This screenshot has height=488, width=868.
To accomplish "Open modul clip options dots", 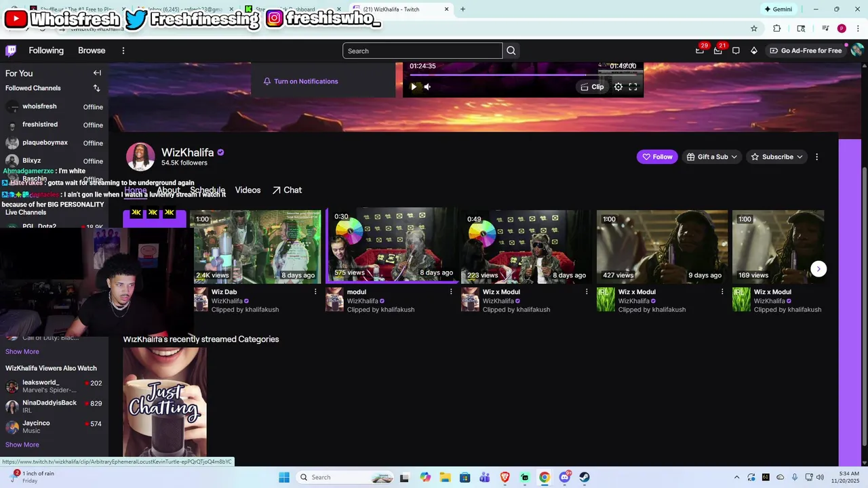I will (x=451, y=291).
